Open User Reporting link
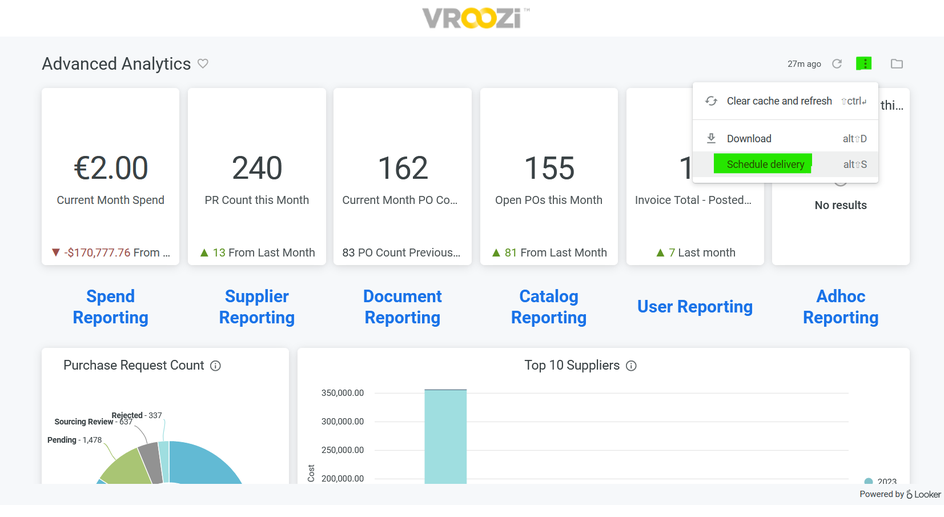Viewport: 944px width, 517px height. pyautogui.click(x=695, y=307)
